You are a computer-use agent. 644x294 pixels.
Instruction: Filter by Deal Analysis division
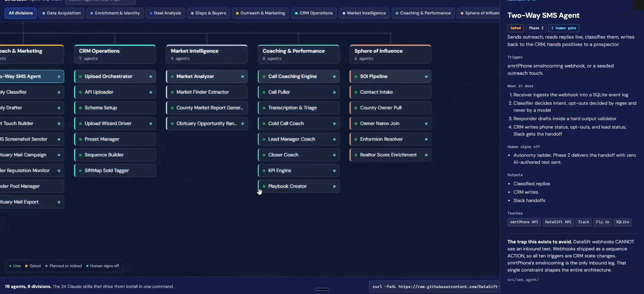click(165, 13)
